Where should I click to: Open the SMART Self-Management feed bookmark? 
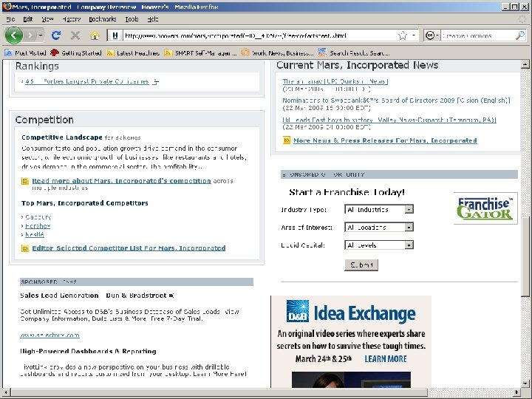pyautogui.click(x=200, y=53)
